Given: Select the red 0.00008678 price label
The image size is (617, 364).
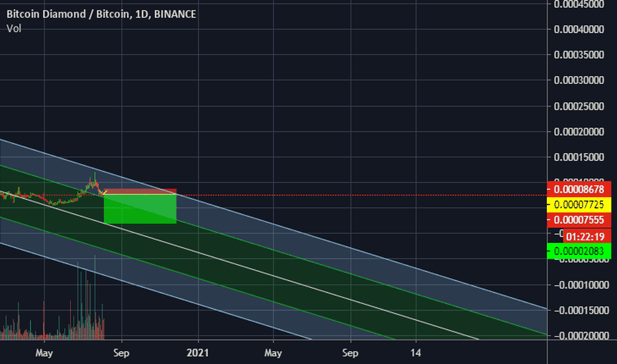Looking at the screenshot, I should pyautogui.click(x=579, y=189).
